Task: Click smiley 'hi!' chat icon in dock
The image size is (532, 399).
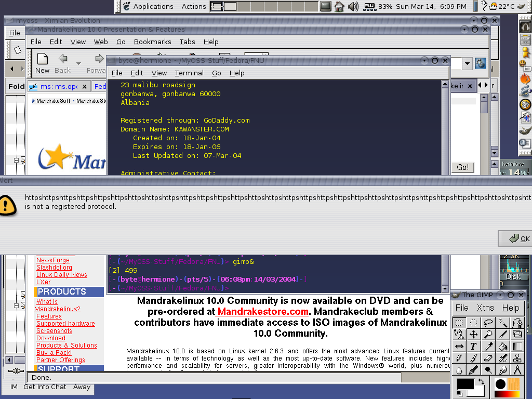Action: tap(525, 65)
